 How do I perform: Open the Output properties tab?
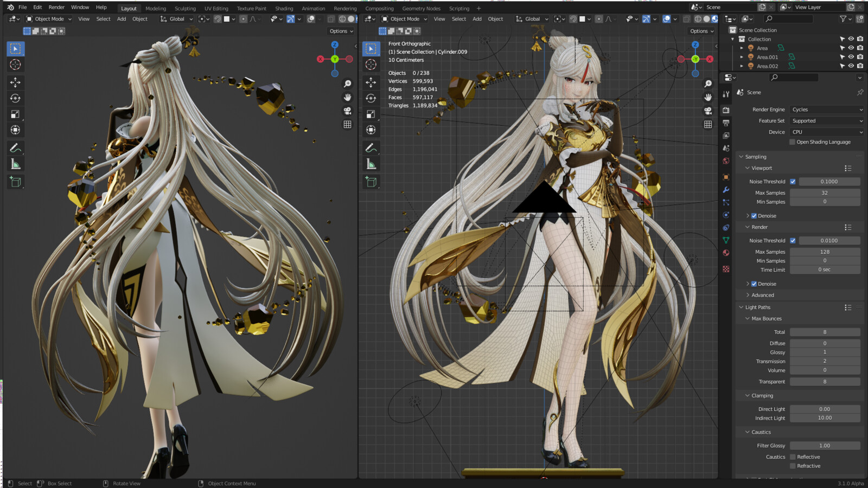pos(726,123)
